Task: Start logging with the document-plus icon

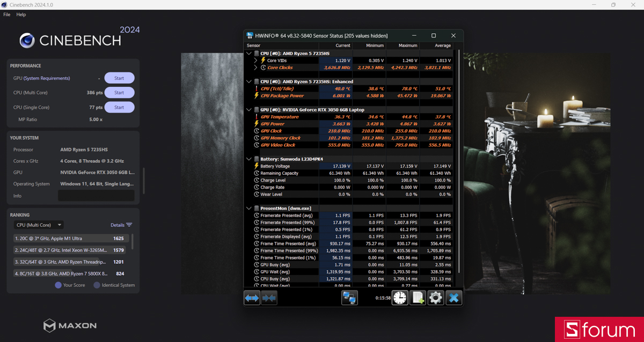Action: click(x=418, y=298)
